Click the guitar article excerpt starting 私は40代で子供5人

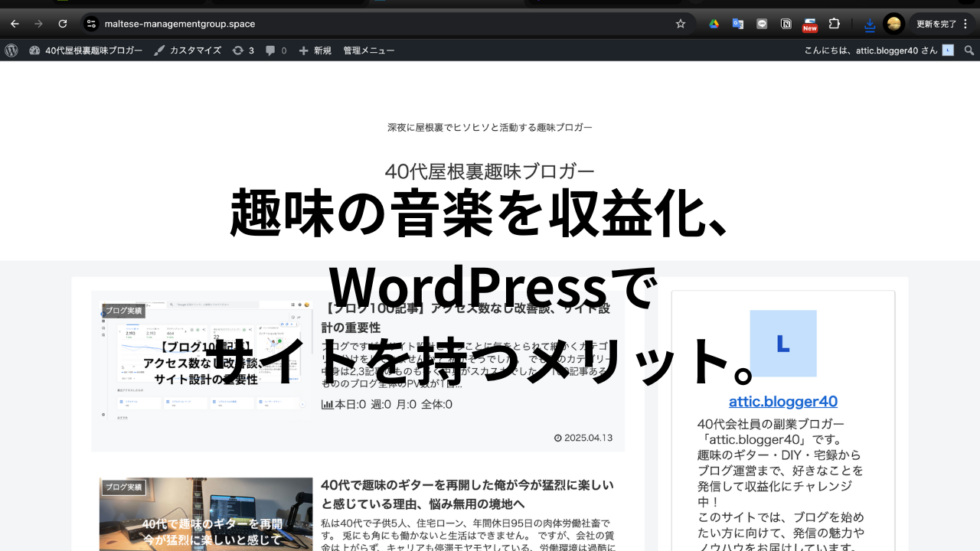(x=469, y=534)
